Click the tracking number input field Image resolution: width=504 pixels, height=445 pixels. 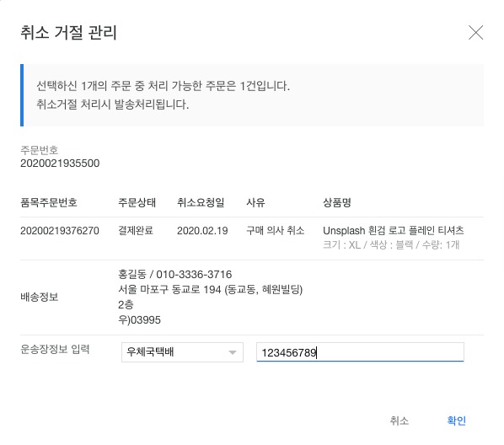360,352
